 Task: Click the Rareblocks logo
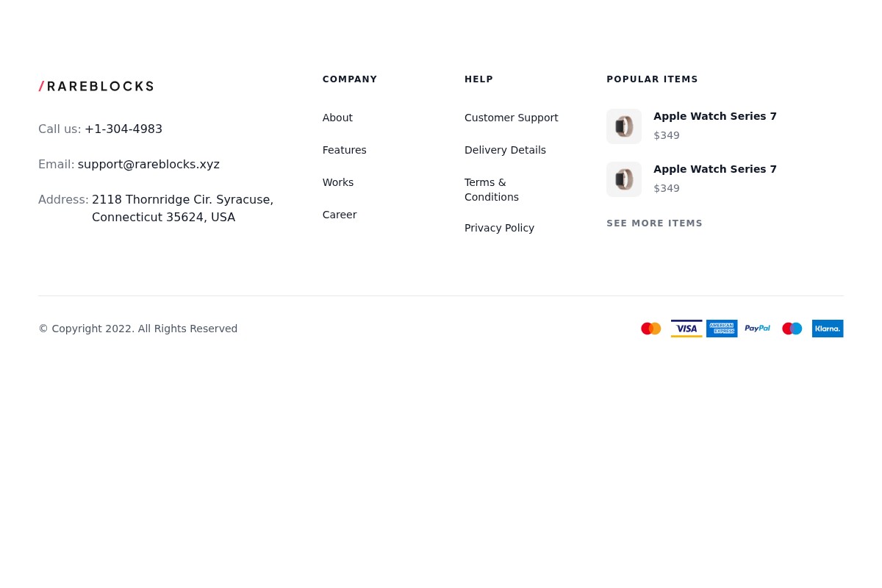tap(96, 86)
